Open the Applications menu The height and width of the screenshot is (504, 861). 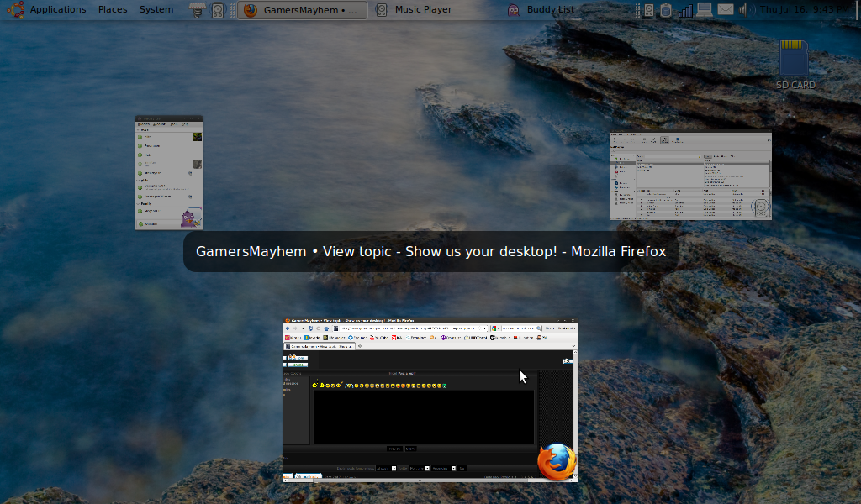point(58,9)
